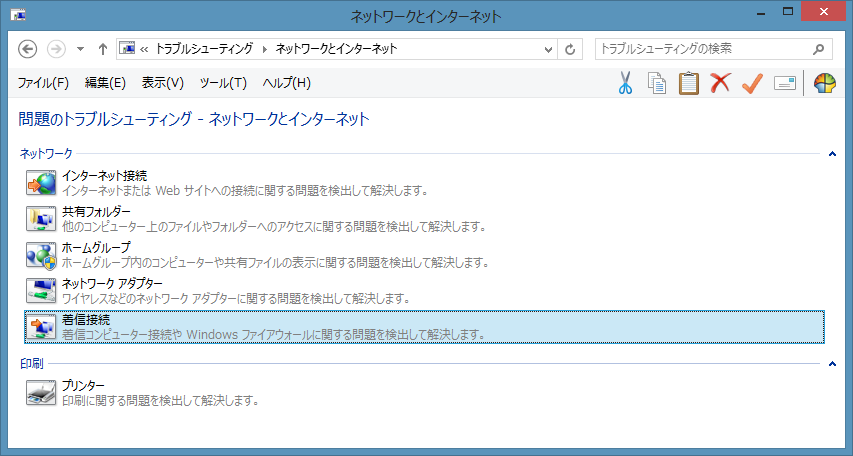
Task: Maximize the ネットワークとインターネット window
Action: tap(788, 13)
